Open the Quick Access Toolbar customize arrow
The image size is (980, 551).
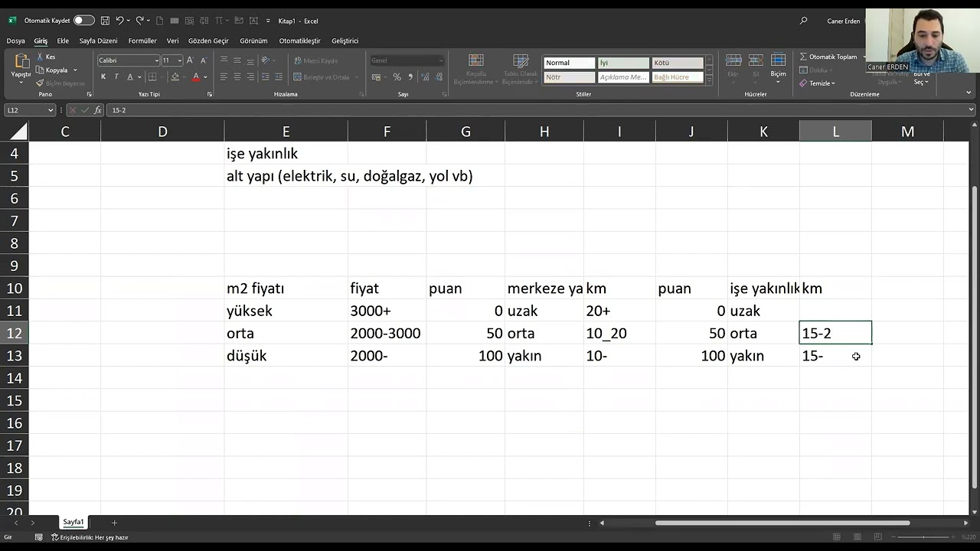[x=268, y=21]
